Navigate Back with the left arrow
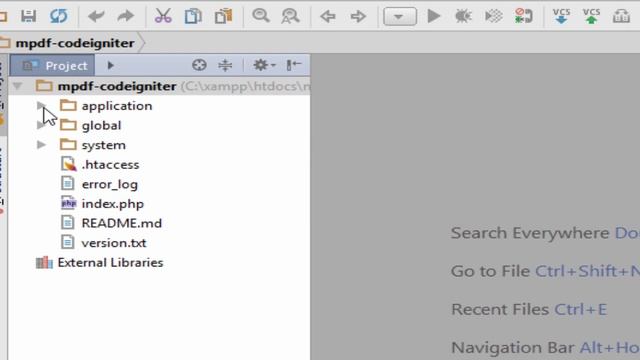This screenshot has width=640, height=360. 328,16
